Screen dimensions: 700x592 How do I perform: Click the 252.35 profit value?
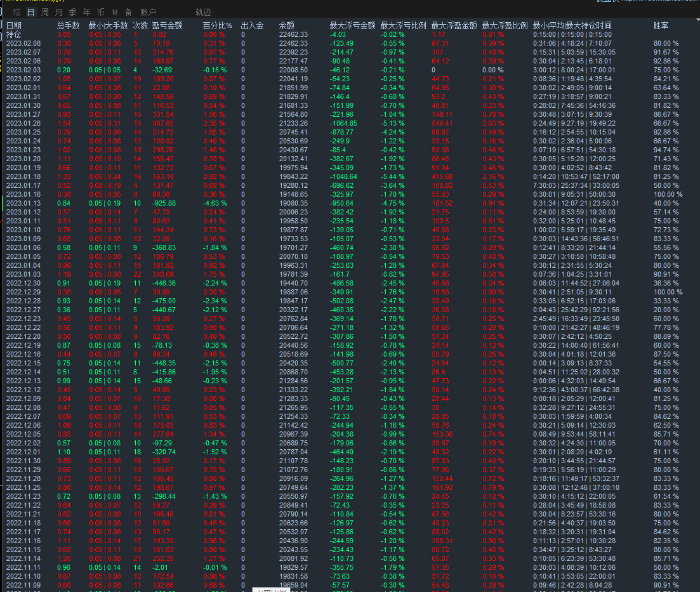coord(163,558)
